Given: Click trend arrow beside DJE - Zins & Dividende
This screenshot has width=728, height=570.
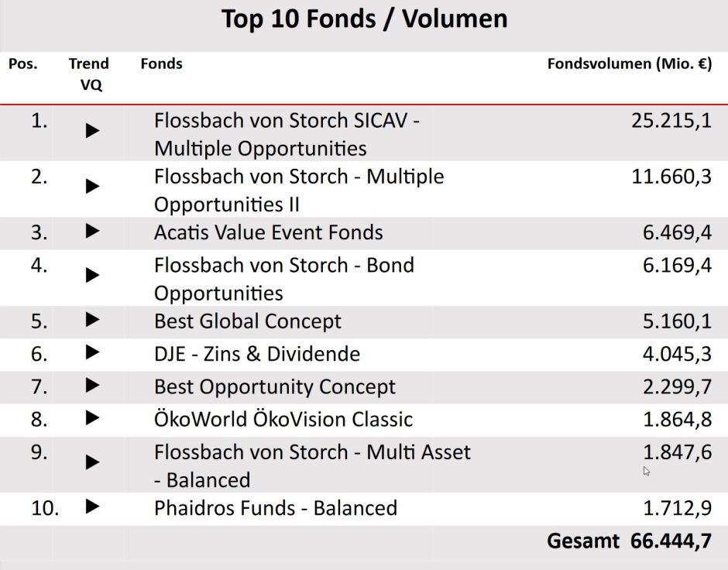Looking at the screenshot, I should click(93, 352).
